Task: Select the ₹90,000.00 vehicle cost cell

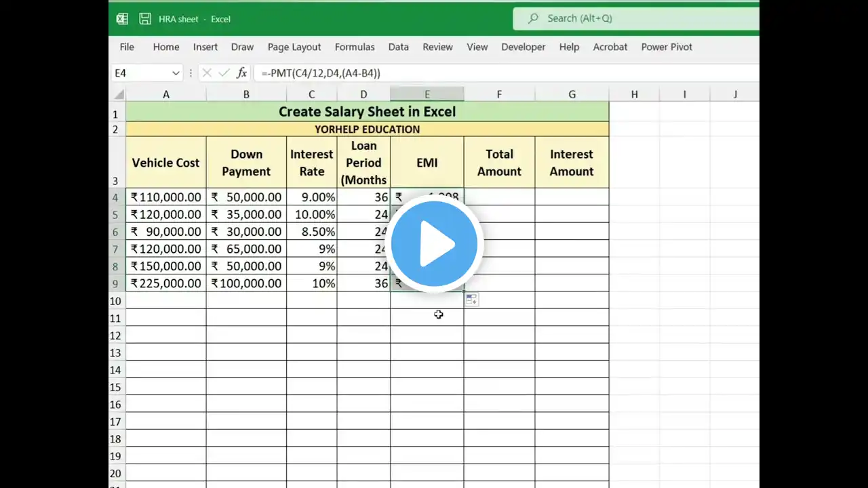Action: click(x=166, y=232)
